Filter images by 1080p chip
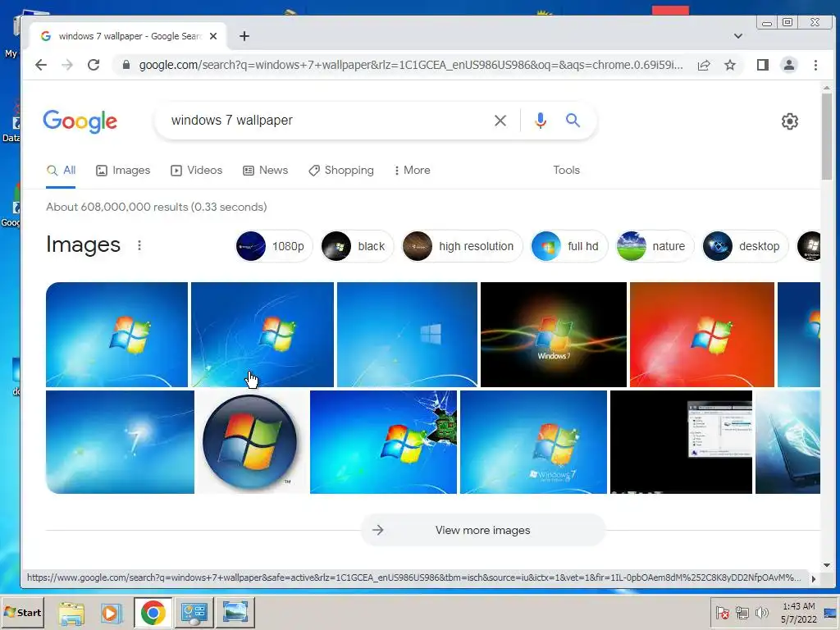Viewport: 840px width, 630px height. 274,246
